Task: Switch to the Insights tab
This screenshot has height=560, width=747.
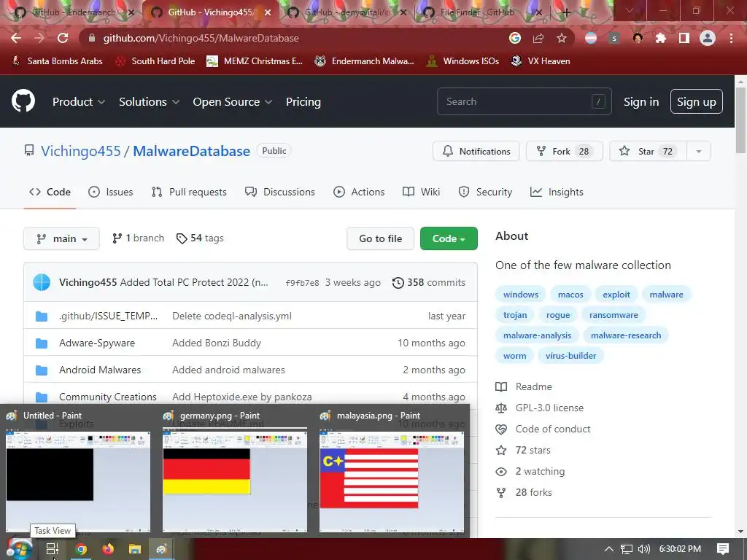Action: pos(557,192)
